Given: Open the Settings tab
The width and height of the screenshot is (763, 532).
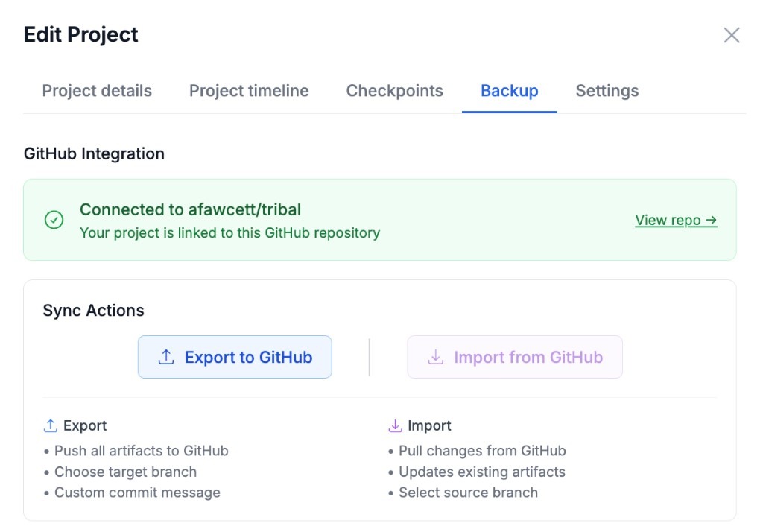Looking at the screenshot, I should click(x=607, y=91).
